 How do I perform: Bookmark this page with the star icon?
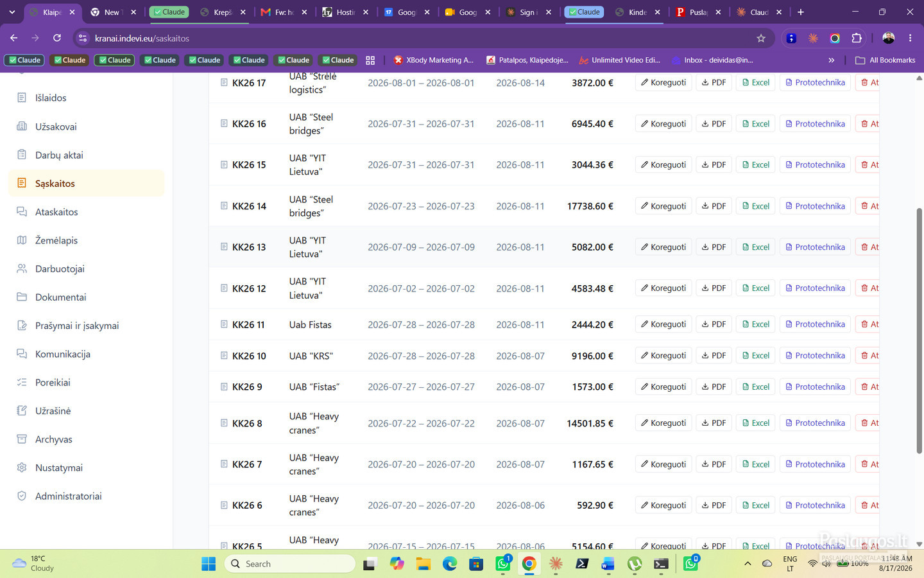pos(761,39)
